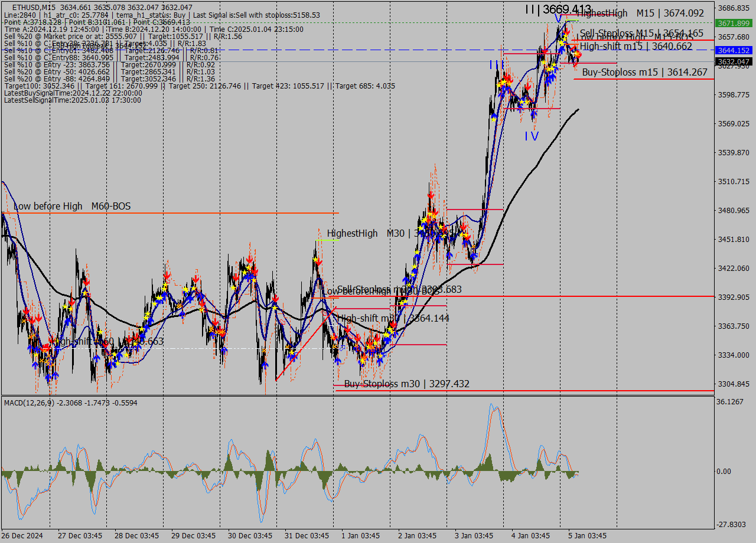This screenshot has width=756, height=543.
Task: Click the '3 Jan 03:45' date label
Action: 474,535
